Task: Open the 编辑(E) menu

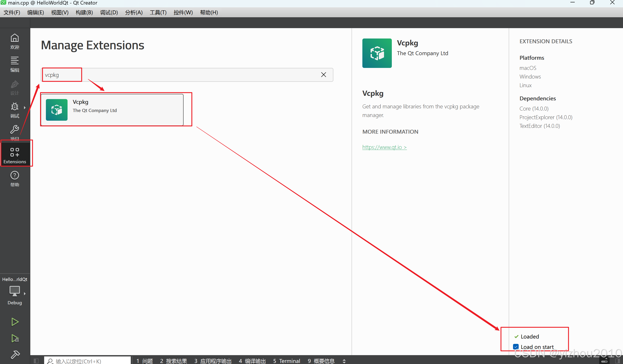Action: click(35, 12)
